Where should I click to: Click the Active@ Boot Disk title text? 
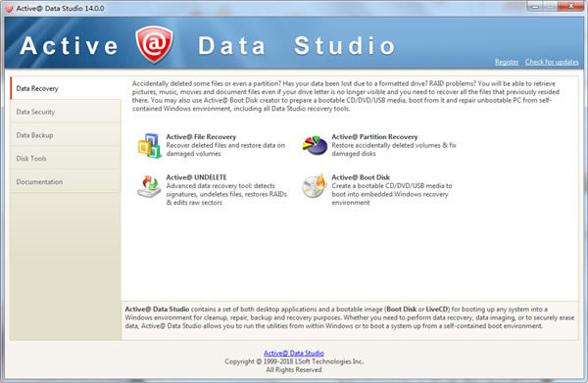click(x=361, y=177)
